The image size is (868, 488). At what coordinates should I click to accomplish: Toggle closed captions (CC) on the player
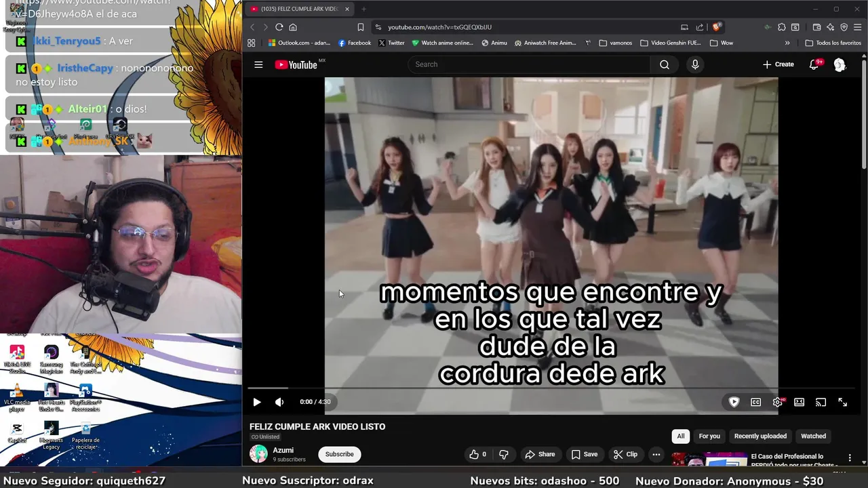(755, 402)
